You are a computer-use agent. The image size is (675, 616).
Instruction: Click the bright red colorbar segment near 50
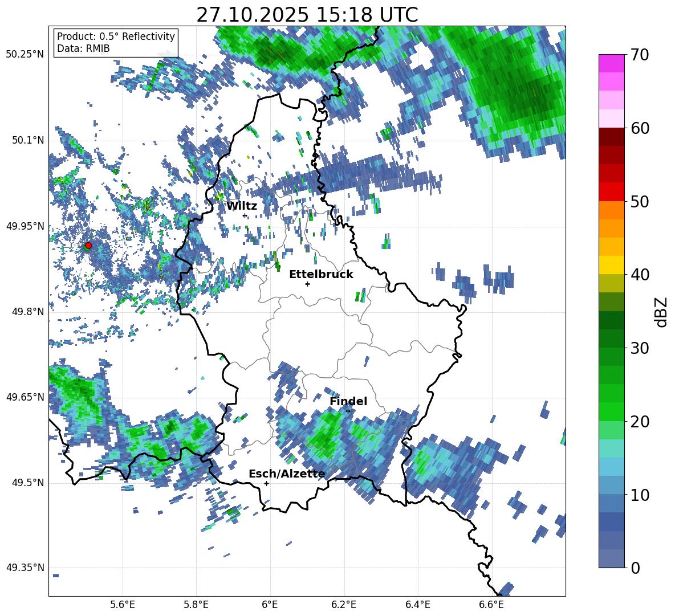pos(611,192)
